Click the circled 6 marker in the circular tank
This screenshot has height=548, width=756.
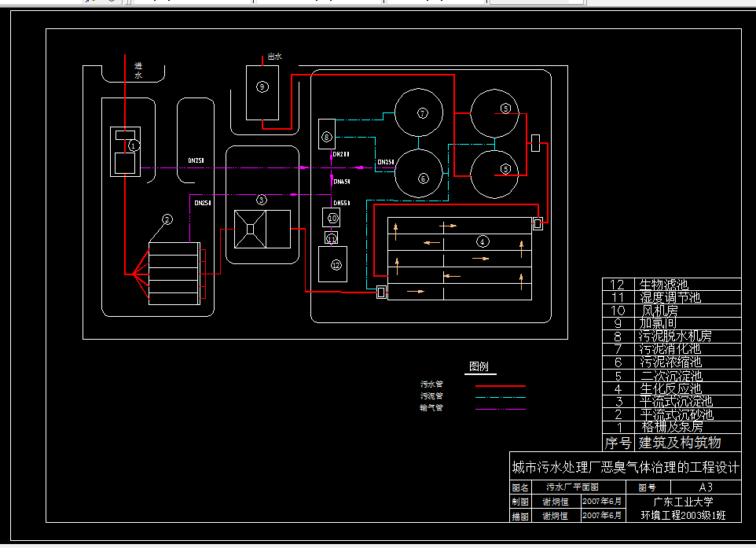pyautogui.click(x=423, y=179)
